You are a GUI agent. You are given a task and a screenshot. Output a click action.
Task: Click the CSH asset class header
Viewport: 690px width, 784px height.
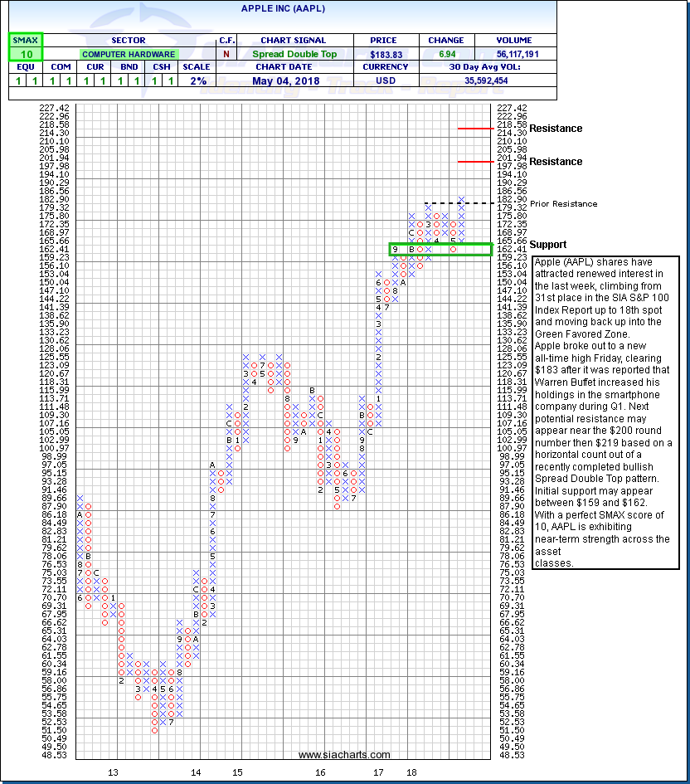click(162, 68)
